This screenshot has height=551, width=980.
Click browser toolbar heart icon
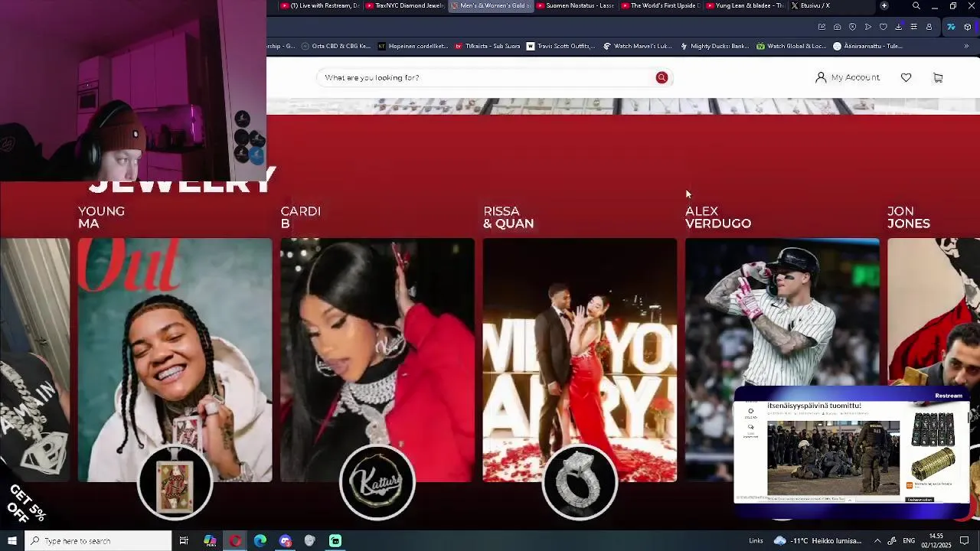[x=883, y=27]
